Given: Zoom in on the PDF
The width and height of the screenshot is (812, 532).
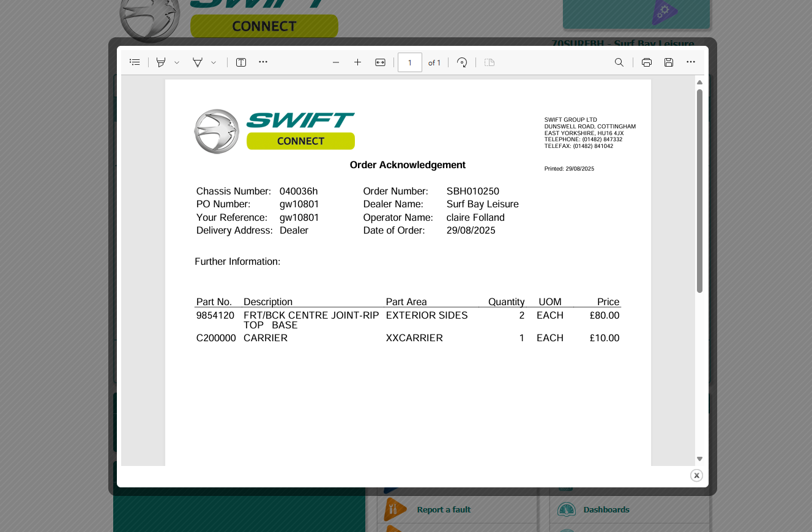Looking at the screenshot, I should (358, 62).
